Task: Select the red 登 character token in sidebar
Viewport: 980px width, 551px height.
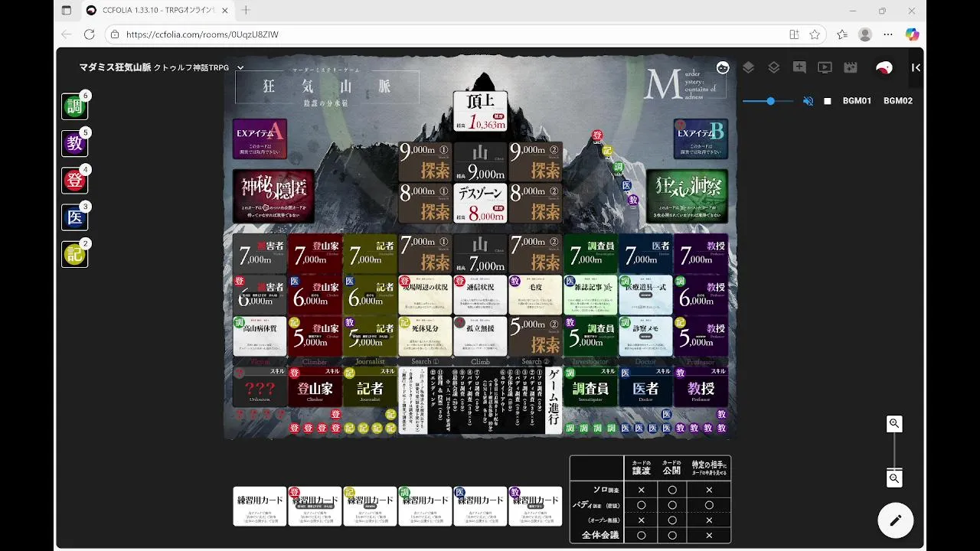Action: (x=74, y=181)
